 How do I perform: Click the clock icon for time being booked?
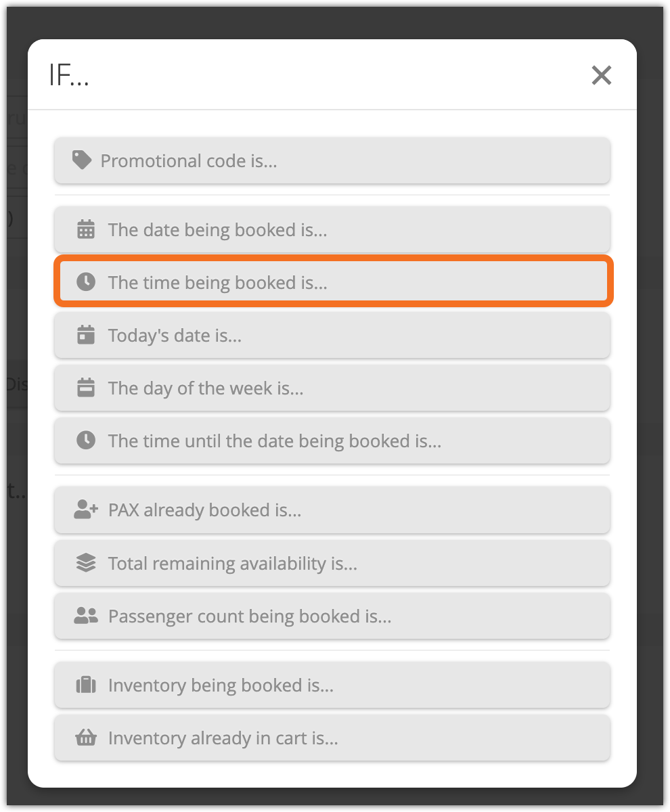(86, 282)
